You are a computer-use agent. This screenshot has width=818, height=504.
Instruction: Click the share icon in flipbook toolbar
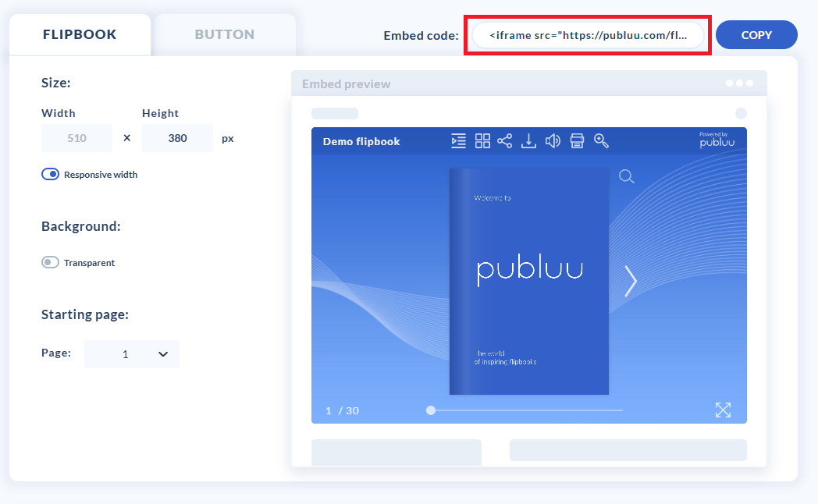click(504, 140)
